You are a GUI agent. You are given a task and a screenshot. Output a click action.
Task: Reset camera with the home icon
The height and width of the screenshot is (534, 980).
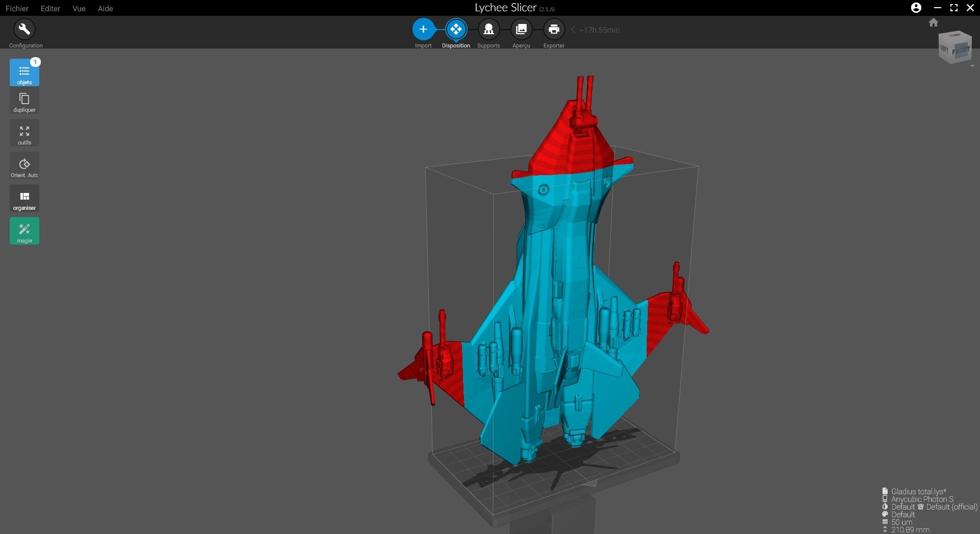(934, 22)
